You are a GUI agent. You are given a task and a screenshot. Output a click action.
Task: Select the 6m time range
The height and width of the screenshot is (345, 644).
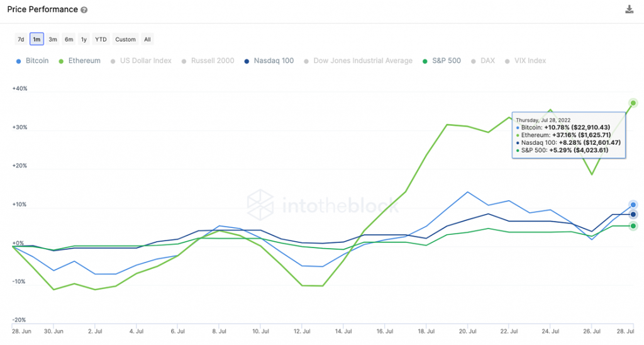pos(69,40)
